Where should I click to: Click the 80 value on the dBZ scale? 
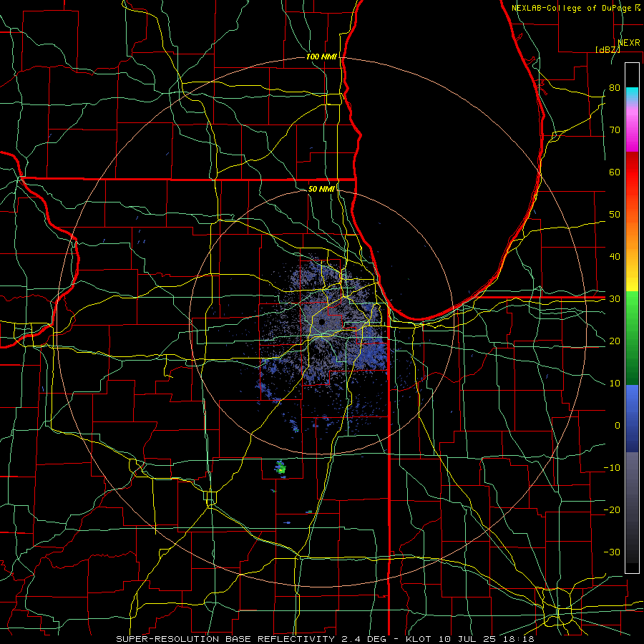(x=615, y=88)
